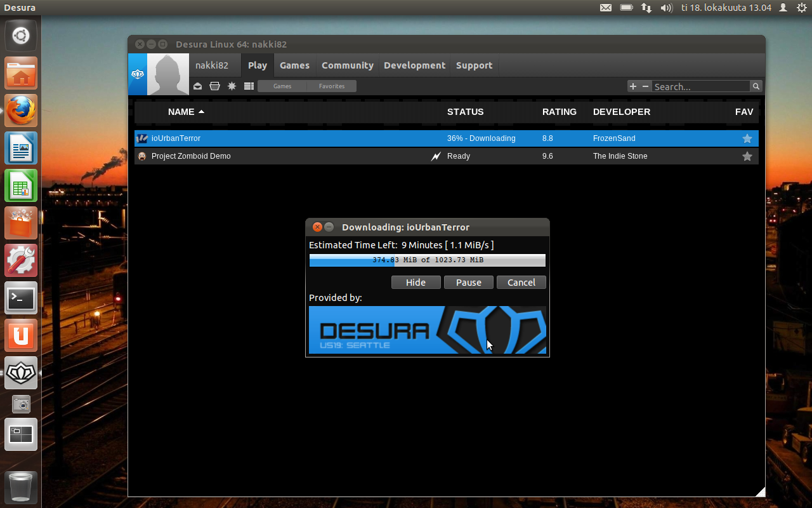
Task: Click the plus icon beside search
Action: click(x=632, y=86)
